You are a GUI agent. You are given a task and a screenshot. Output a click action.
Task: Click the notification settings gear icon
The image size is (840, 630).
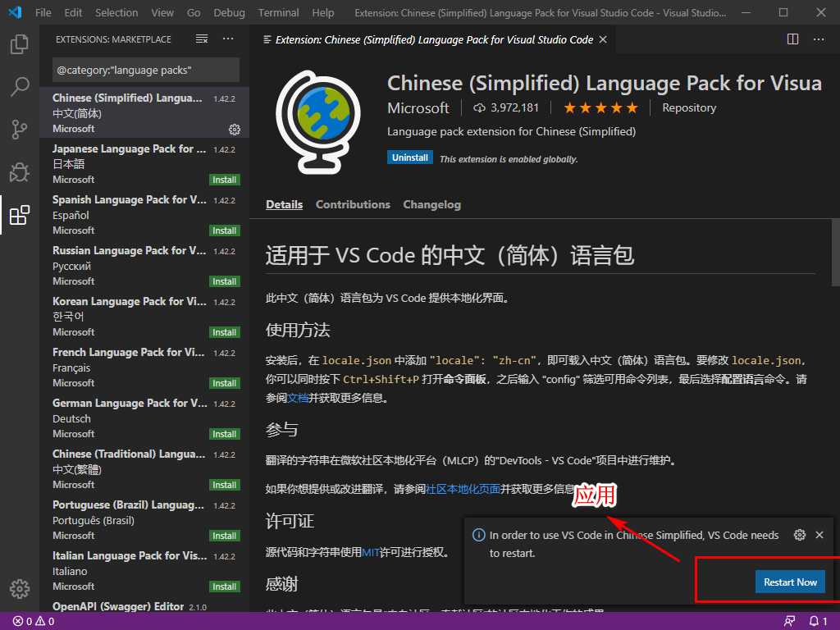(x=799, y=535)
